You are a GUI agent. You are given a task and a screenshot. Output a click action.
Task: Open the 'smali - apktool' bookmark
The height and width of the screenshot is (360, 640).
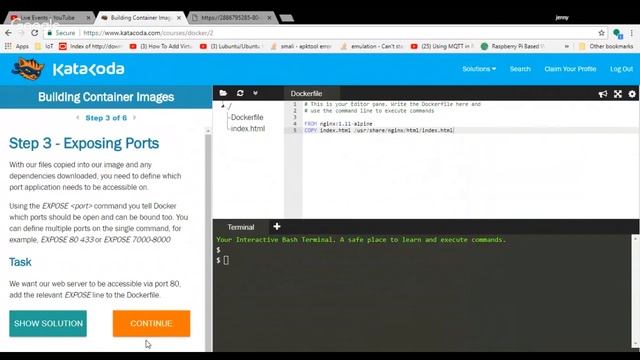click(301, 46)
